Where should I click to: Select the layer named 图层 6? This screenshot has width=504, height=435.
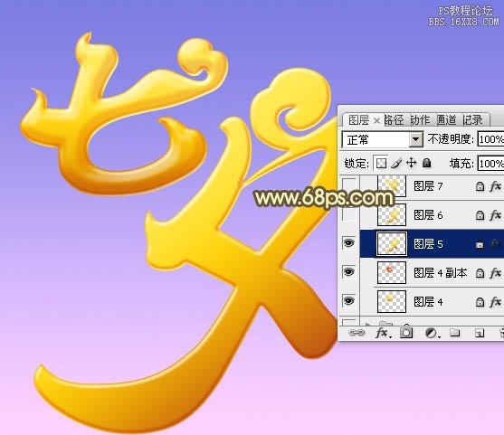428,215
